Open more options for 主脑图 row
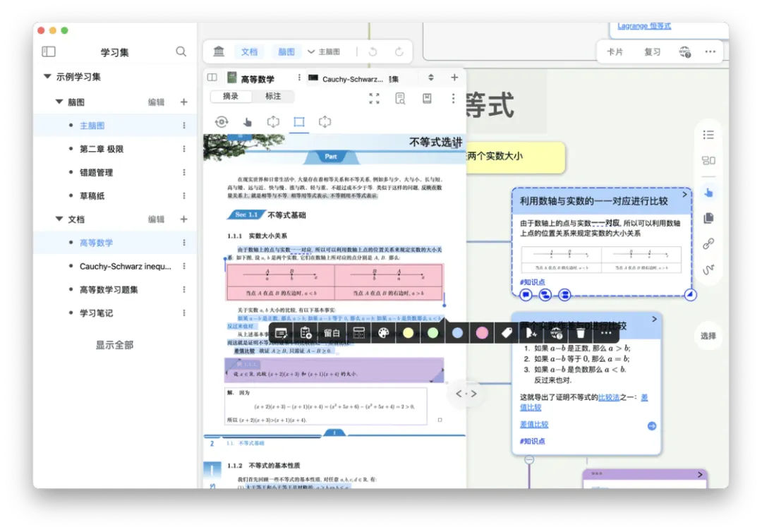 pyautogui.click(x=184, y=126)
